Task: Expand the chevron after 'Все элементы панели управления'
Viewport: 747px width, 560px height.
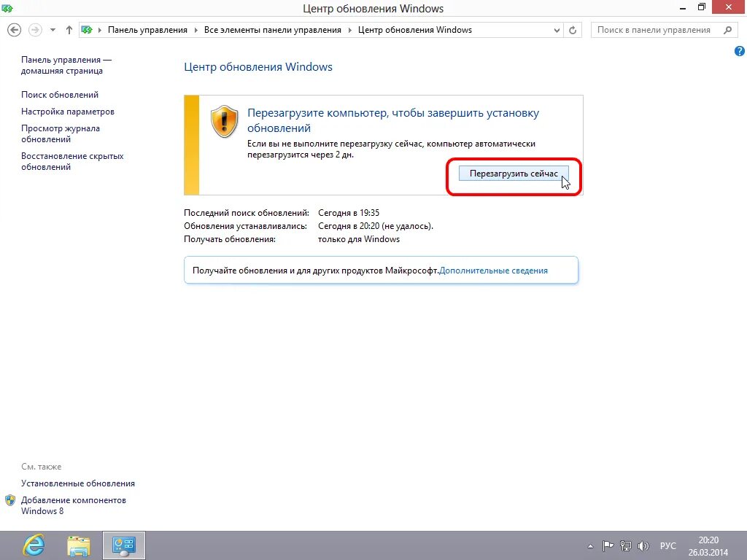Action: click(349, 30)
